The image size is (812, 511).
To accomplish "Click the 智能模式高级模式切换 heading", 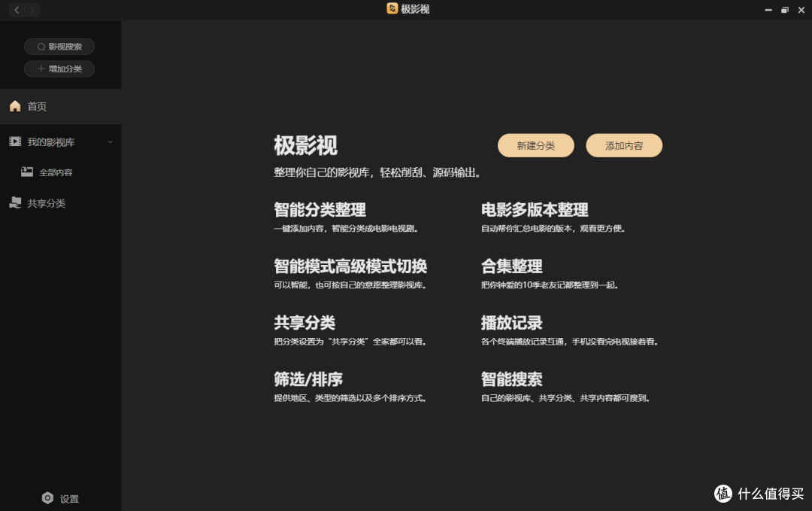I will (350, 266).
